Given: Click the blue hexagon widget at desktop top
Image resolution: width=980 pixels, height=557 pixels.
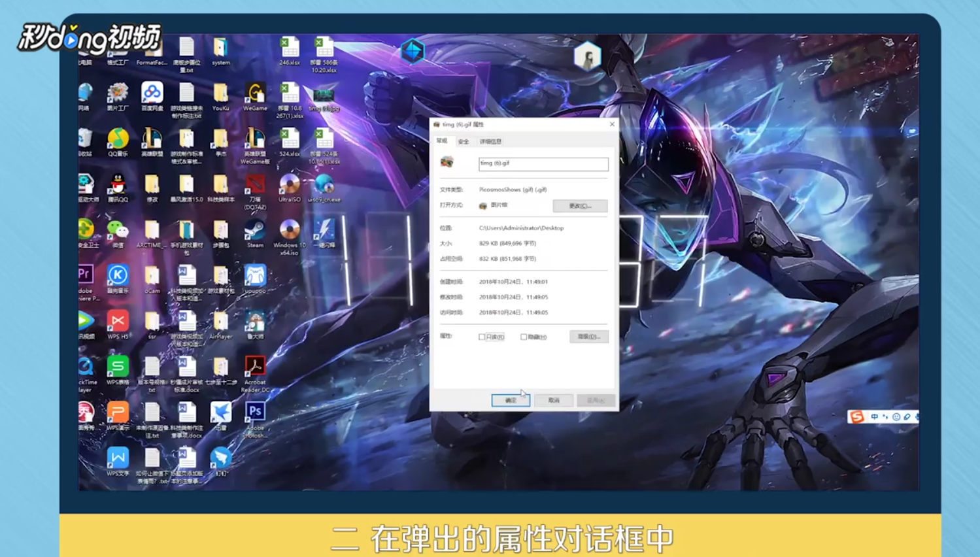Looking at the screenshot, I should pyautogui.click(x=413, y=51).
